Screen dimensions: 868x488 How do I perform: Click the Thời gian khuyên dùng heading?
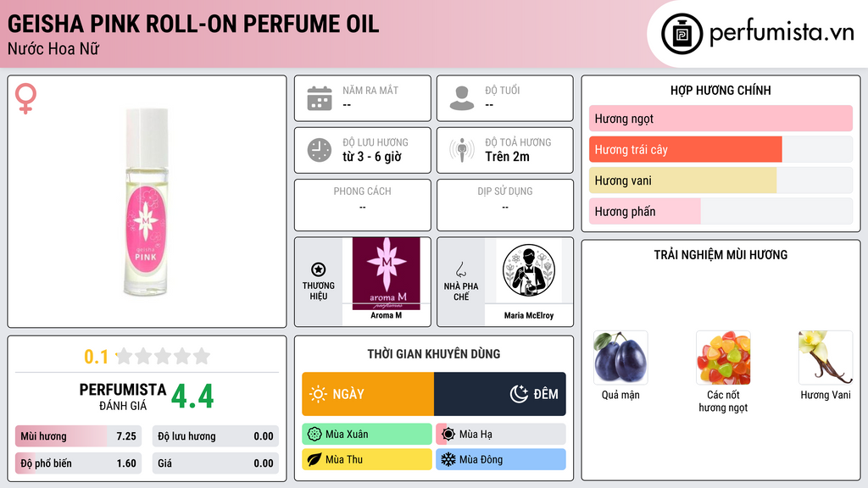pyautogui.click(x=434, y=354)
